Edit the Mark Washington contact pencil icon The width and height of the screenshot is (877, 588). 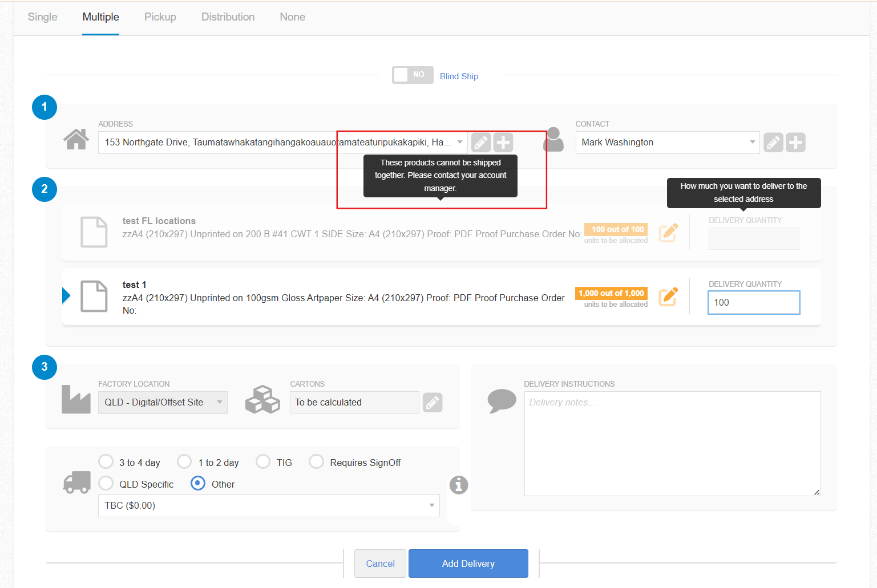[773, 143]
